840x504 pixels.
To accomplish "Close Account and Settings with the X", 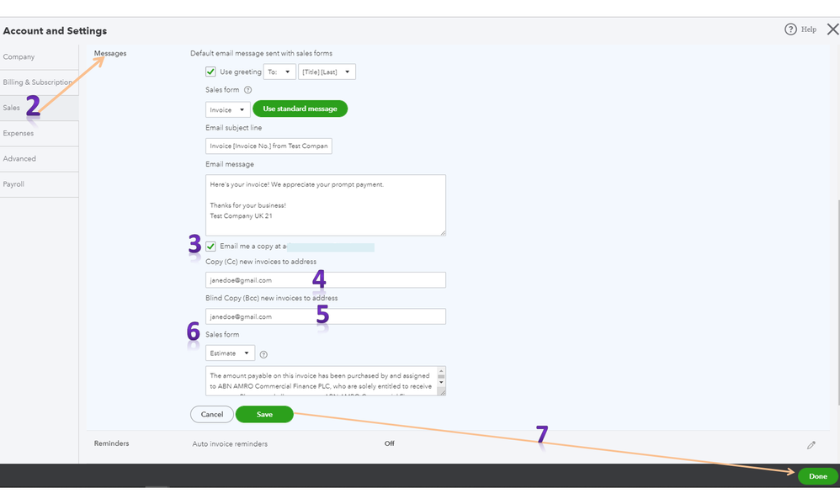I will click(x=832, y=29).
